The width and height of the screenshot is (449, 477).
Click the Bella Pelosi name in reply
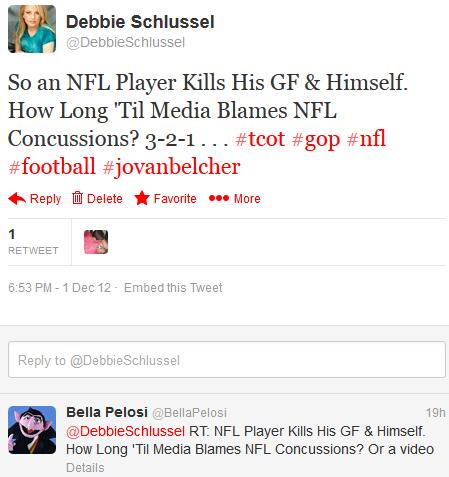(x=107, y=412)
